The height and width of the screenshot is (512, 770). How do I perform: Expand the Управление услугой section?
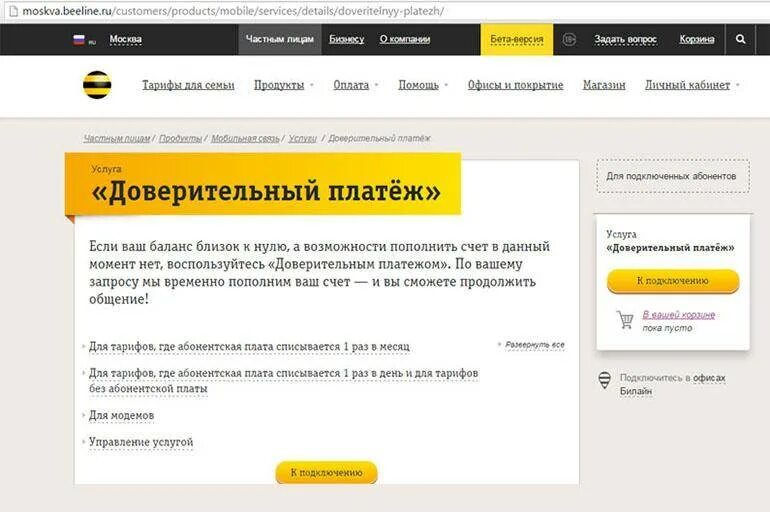point(141,442)
